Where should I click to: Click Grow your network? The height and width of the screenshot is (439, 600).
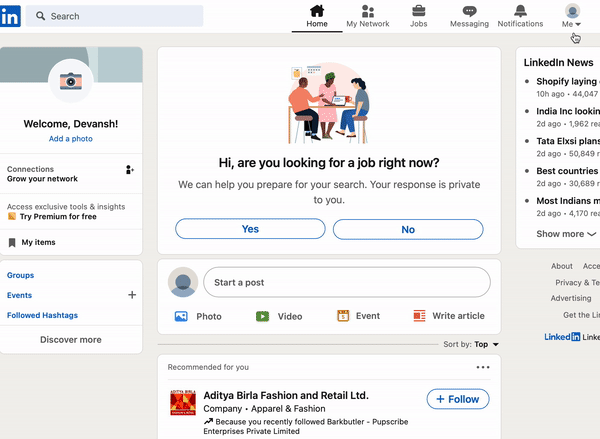click(x=42, y=179)
